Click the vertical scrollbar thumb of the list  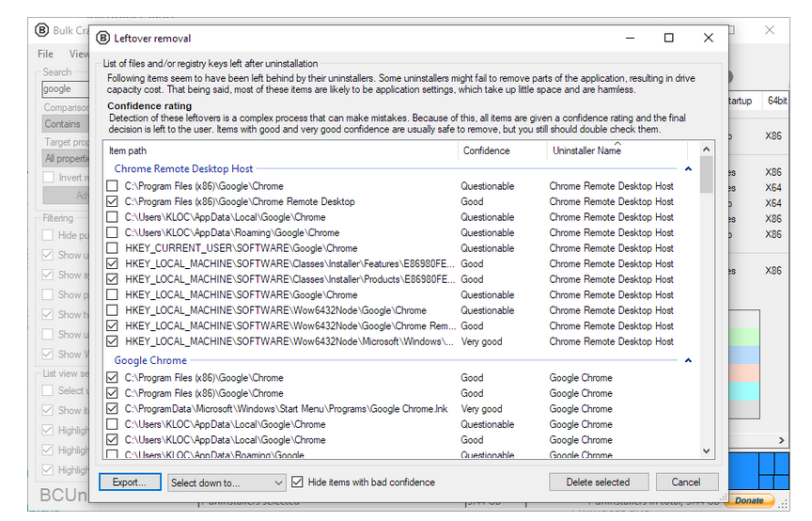[x=707, y=175]
